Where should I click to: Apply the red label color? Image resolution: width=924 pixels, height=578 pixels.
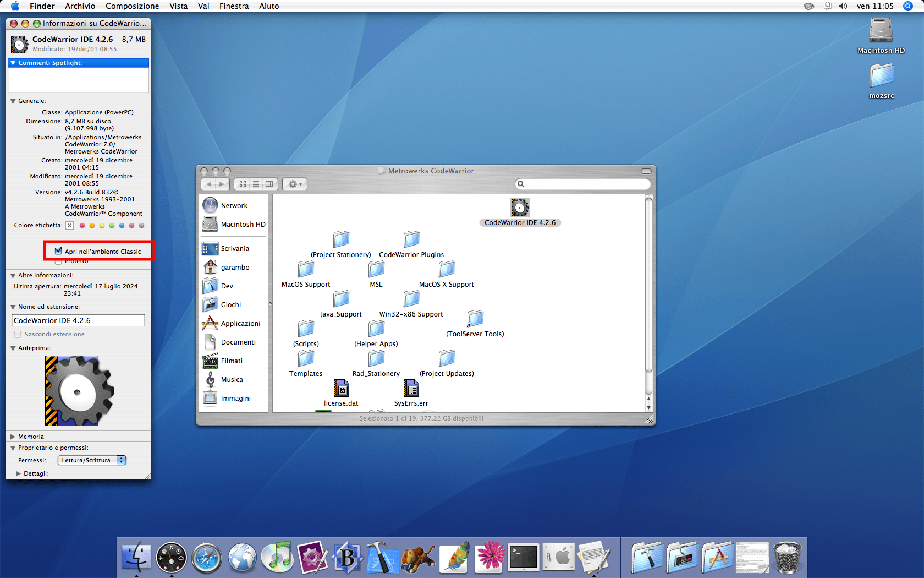pos(82,225)
